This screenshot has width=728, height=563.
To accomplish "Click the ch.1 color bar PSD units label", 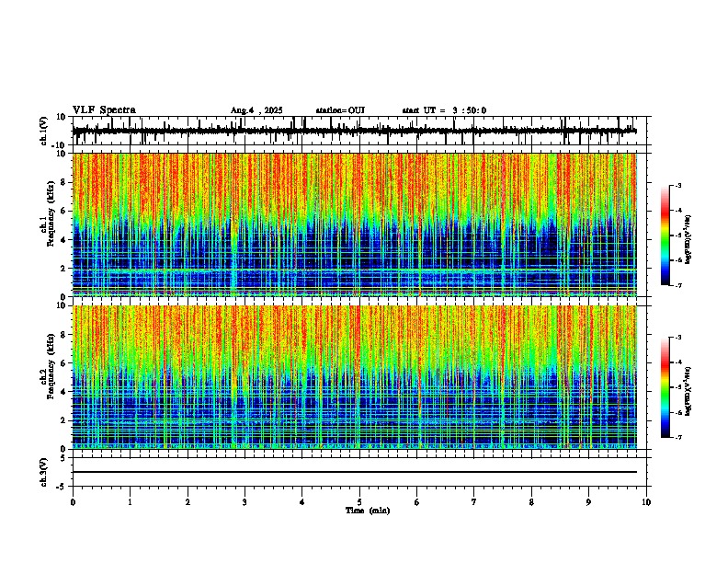I will pos(688,239).
